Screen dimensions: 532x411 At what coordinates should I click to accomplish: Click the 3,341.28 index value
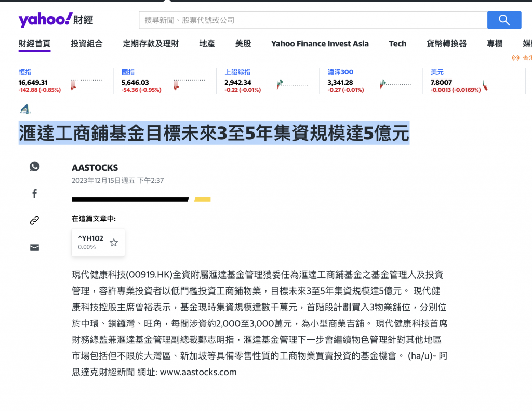[340, 83]
